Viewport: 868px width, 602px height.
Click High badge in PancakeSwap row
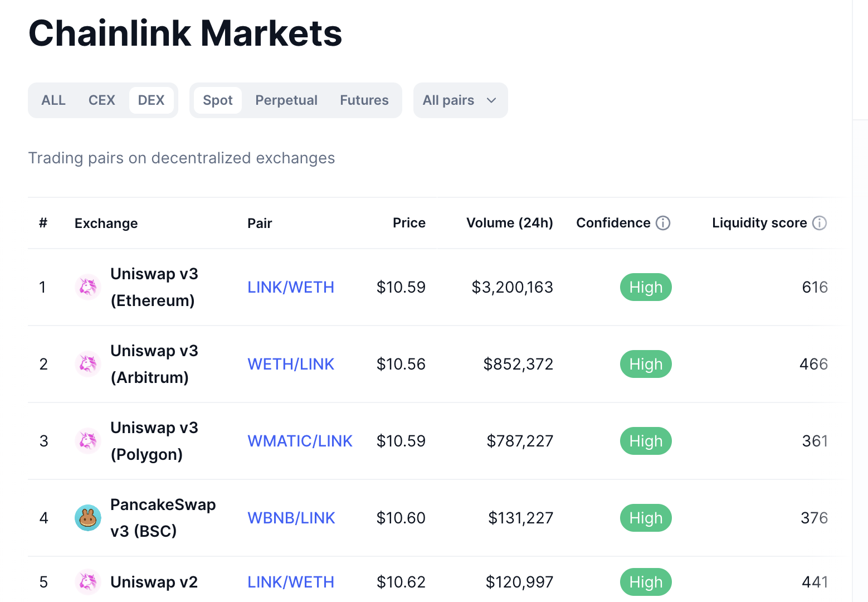pyautogui.click(x=646, y=518)
